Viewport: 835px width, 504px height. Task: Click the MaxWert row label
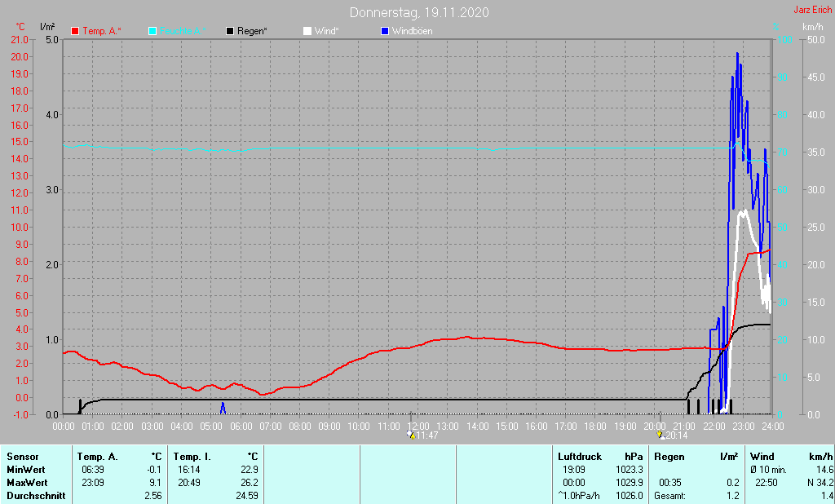[26, 483]
